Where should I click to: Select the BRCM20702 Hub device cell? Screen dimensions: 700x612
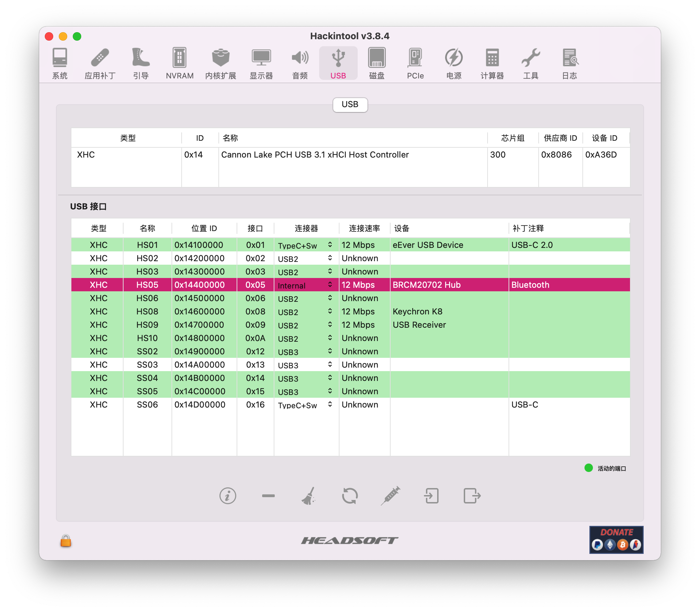click(x=449, y=285)
